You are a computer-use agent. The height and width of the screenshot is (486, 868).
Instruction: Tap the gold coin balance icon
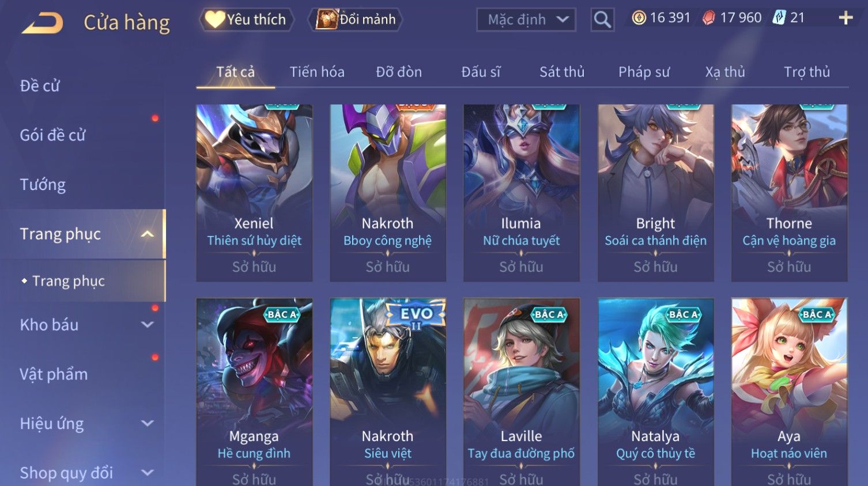[x=639, y=18]
